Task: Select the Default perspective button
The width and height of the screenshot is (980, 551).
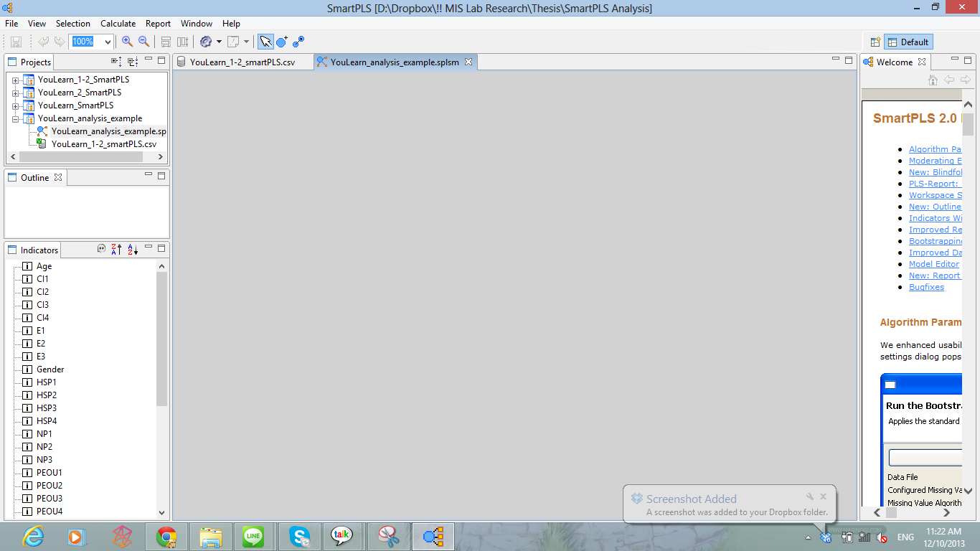Action: [x=908, y=42]
